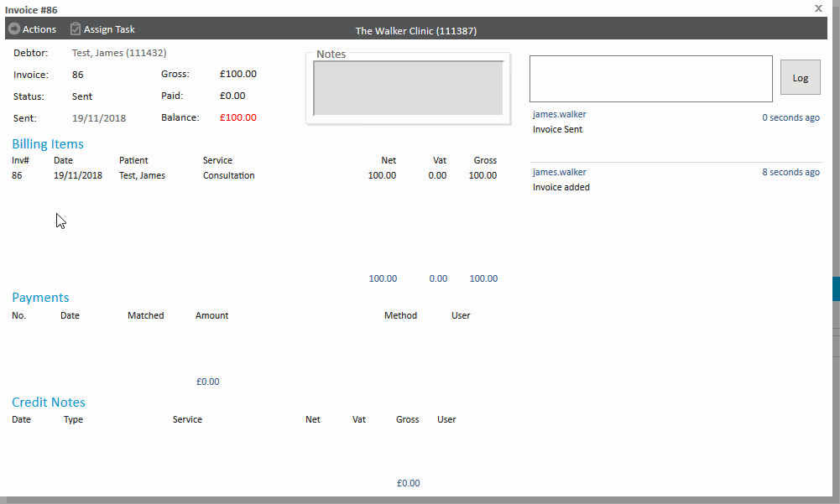This screenshot has height=504, width=840.
Task: Click the Billing Items heading
Action: [48, 144]
